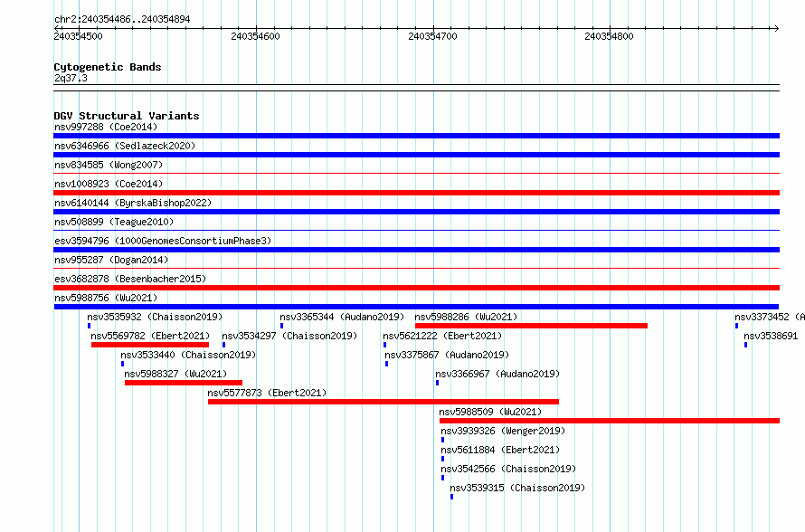The image size is (805, 532).
Task: Click the red bar beneath nsv5988286
Action: 531,326
